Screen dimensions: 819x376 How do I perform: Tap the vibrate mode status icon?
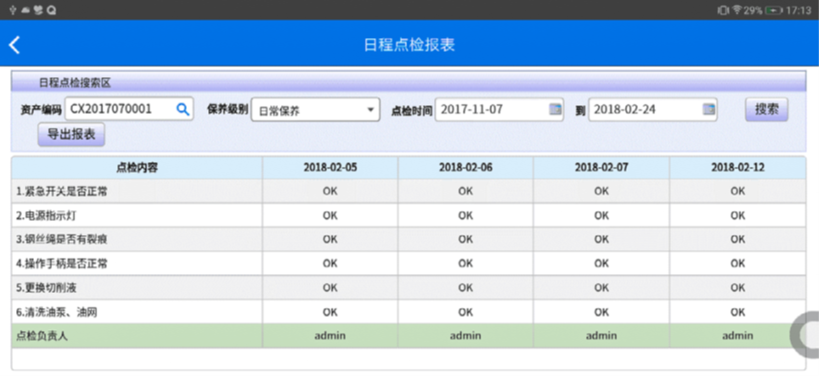click(723, 10)
